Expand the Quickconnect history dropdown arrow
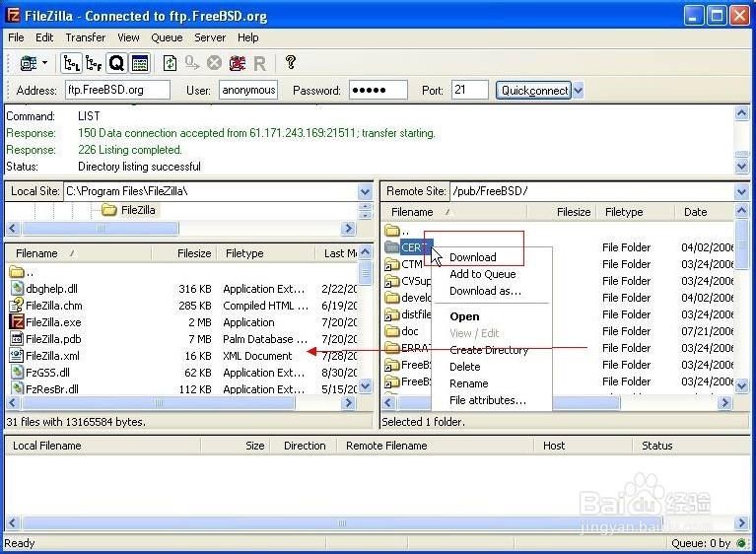The image size is (756, 554). click(579, 90)
